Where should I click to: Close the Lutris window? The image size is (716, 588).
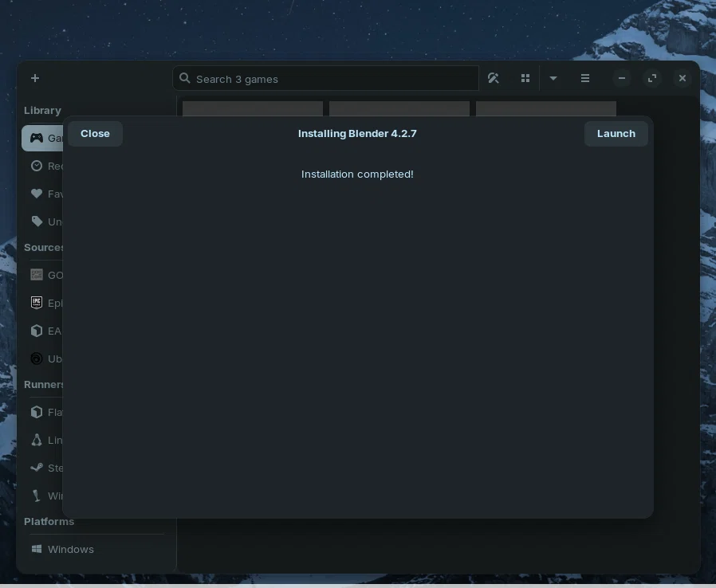pos(683,78)
